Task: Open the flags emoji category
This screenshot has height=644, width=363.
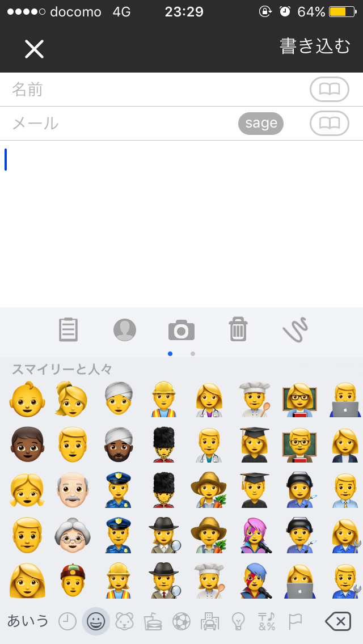Action: click(x=295, y=621)
